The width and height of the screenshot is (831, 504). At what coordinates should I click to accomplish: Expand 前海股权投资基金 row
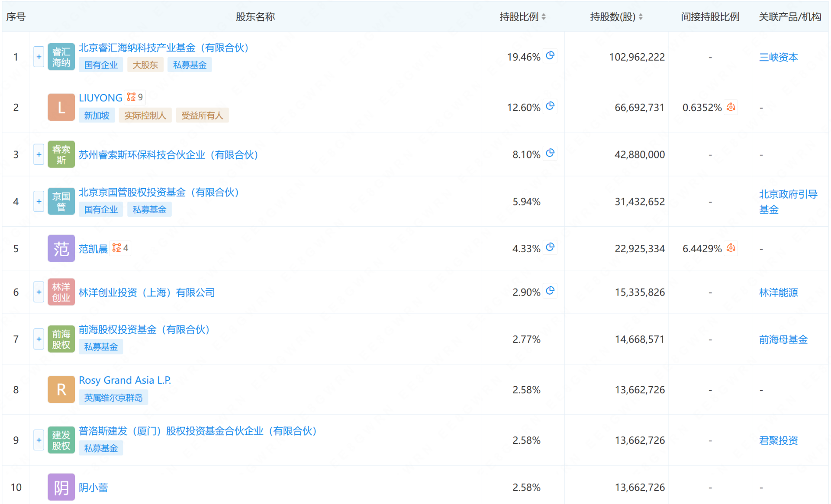pos(39,339)
